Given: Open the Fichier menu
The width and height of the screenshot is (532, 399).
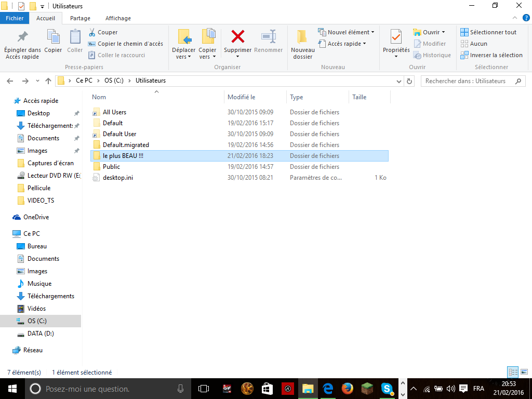Looking at the screenshot, I should (15, 18).
